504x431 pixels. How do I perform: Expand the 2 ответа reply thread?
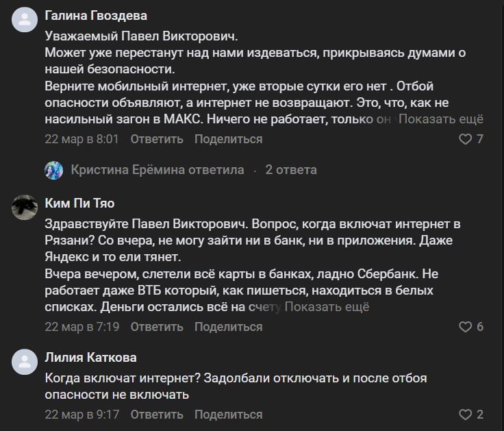coord(291,170)
